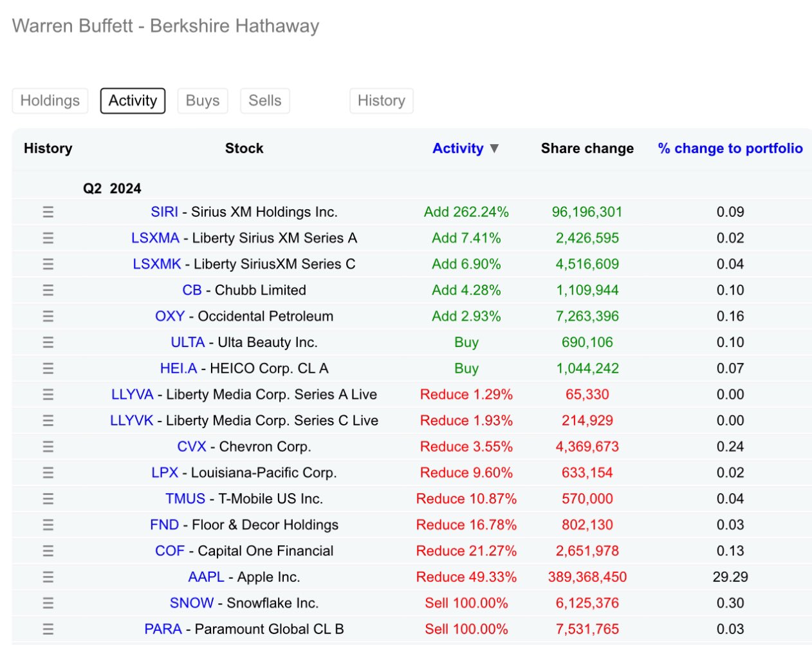This screenshot has height=645, width=812.
Task: Click share change value 389,368,450
Action: click(x=587, y=577)
